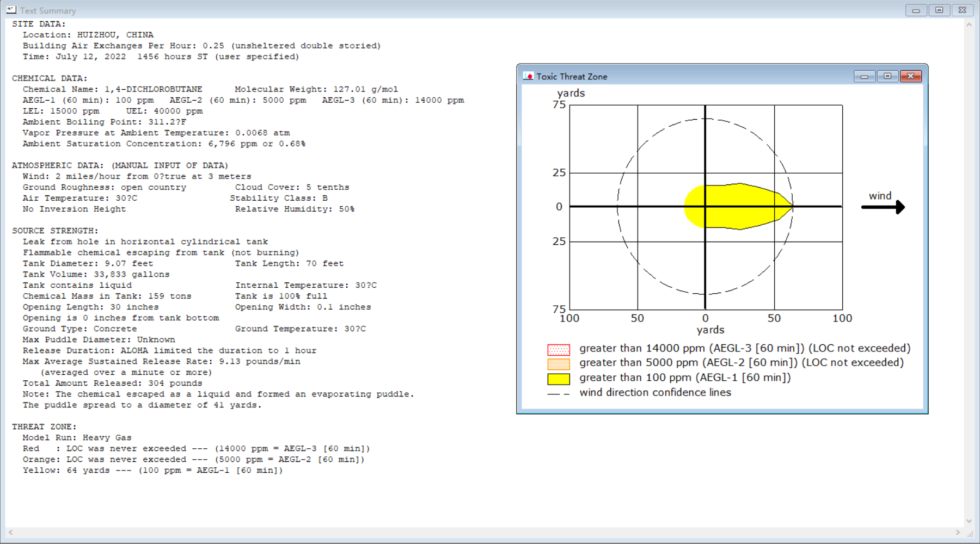The width and height of the screenshot is (980, 544).
Task: Click the "Wind: 2 miles/hour" line
Action: (x=137, y=176)
